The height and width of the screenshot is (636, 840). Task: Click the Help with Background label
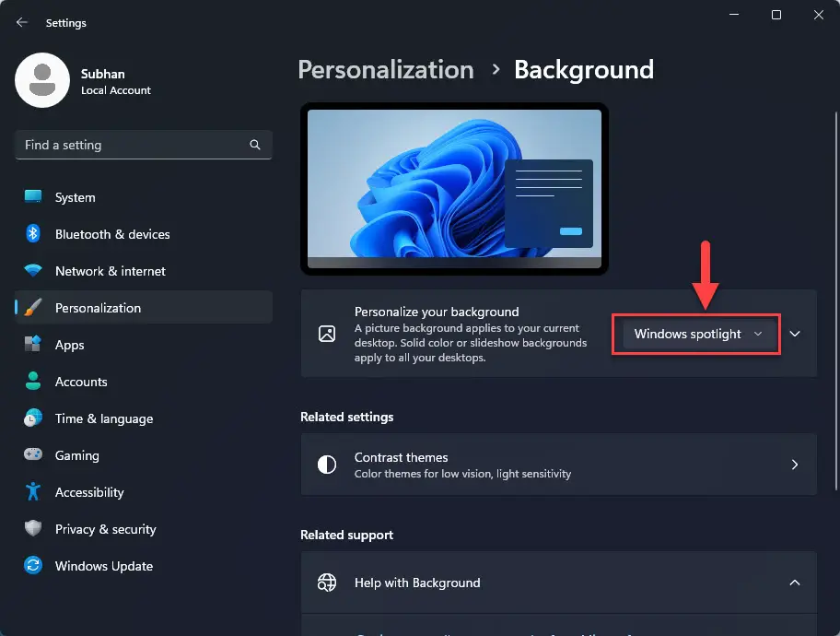click(x=417, y=583)
